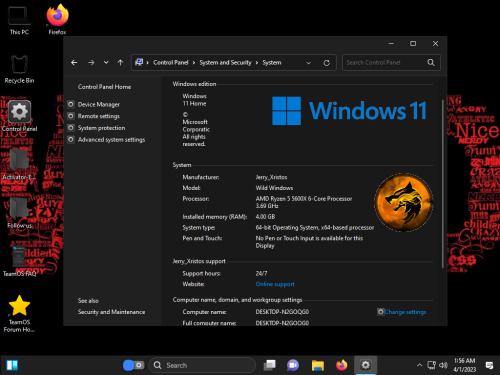
Task: Select the 64-bit system type value
Action: (x=315, y=228)
